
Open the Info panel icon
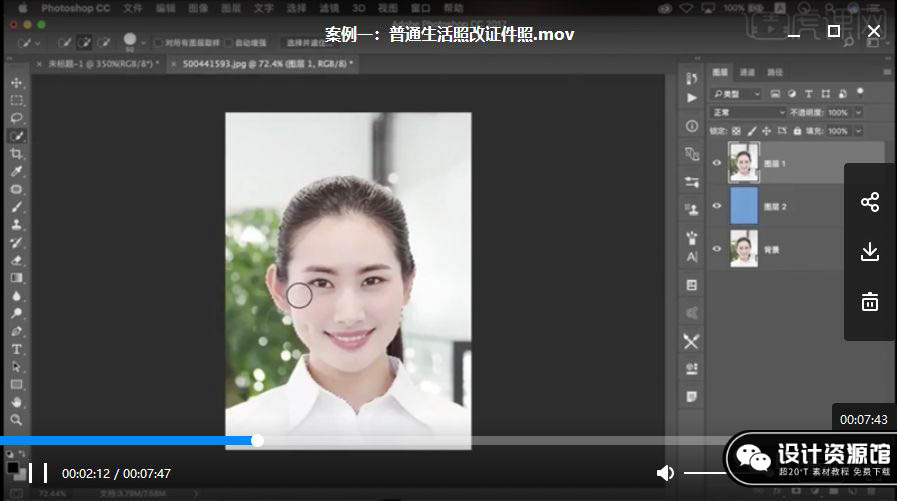coord(692,126)
